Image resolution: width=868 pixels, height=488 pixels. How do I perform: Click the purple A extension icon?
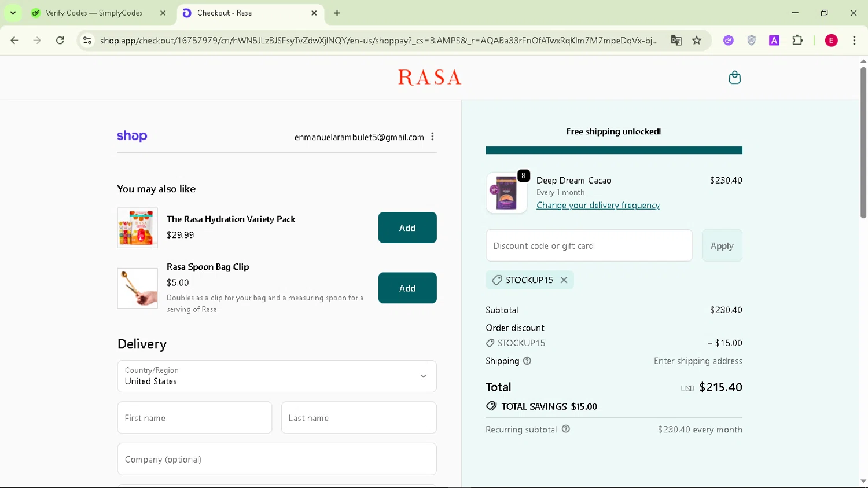774,41
